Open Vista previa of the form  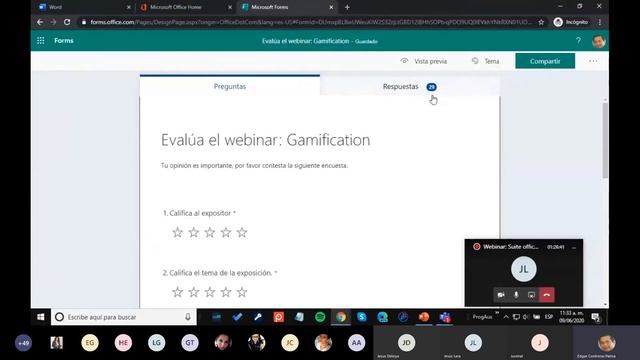(x=424, y=61)
